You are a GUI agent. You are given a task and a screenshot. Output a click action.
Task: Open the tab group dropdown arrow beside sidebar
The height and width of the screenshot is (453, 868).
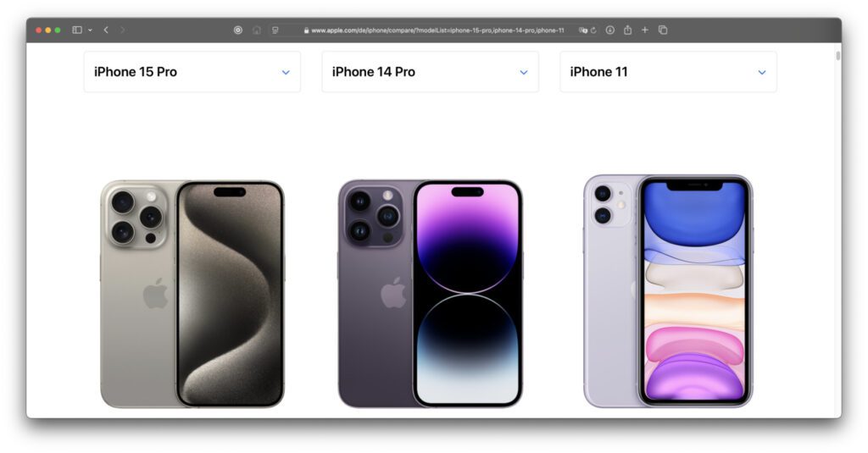pos(90,30)
